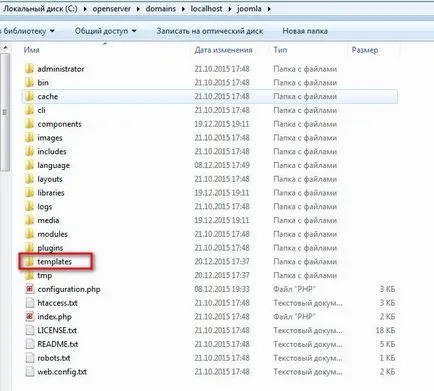Select the configuration.php file name
Screen dimensions: 434x391
point(69,289)
